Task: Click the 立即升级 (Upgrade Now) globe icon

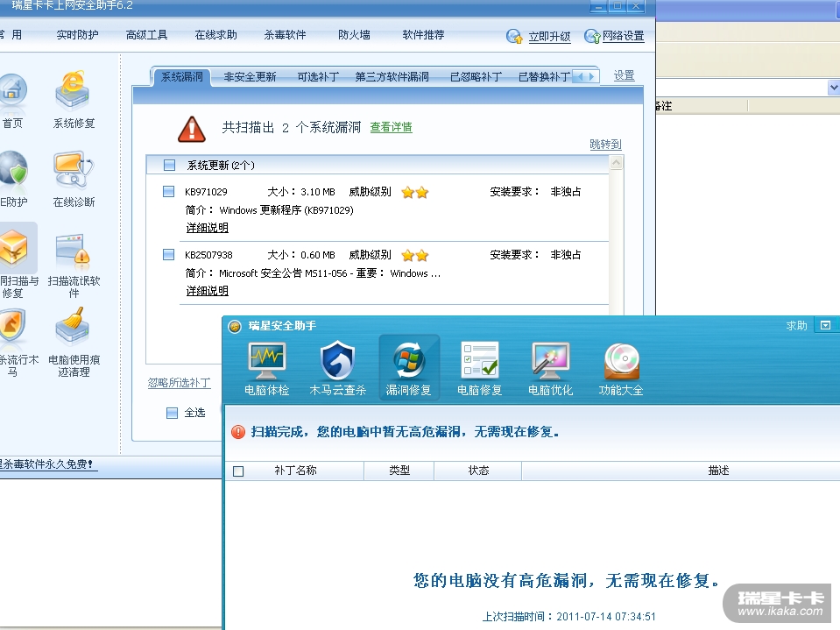Action: (514, 37)
